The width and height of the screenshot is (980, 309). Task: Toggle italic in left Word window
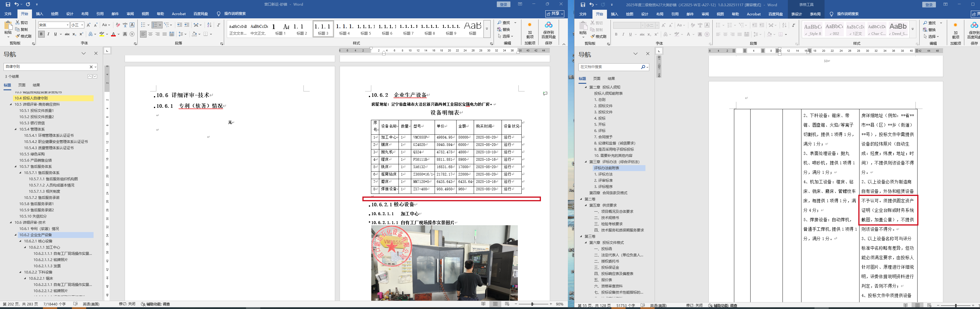point(49,34)
